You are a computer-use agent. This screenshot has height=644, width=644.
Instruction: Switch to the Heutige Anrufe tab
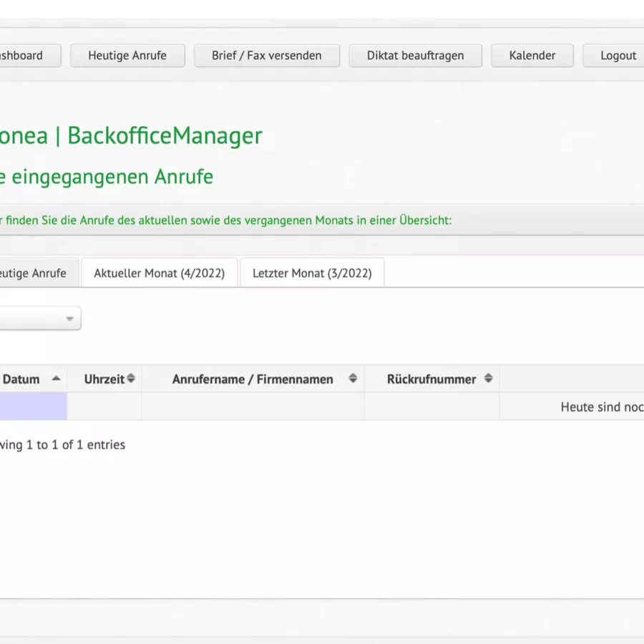36,273
